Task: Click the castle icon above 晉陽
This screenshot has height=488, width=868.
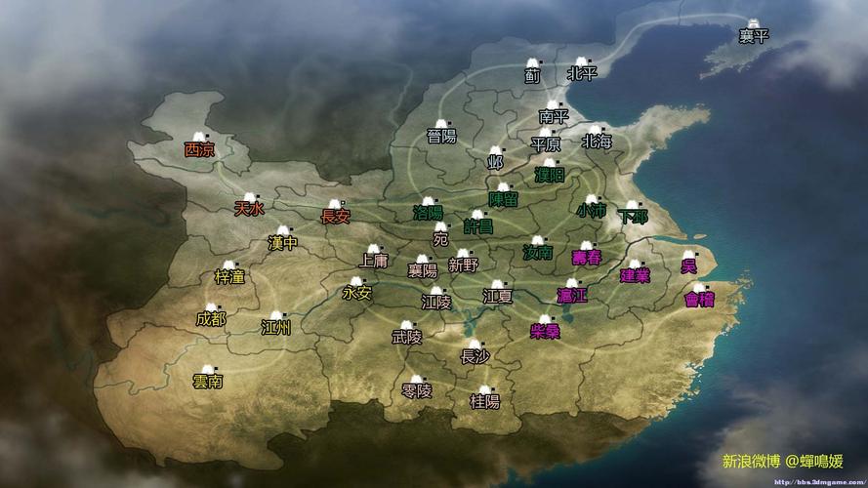Action: tap(441, 124)
